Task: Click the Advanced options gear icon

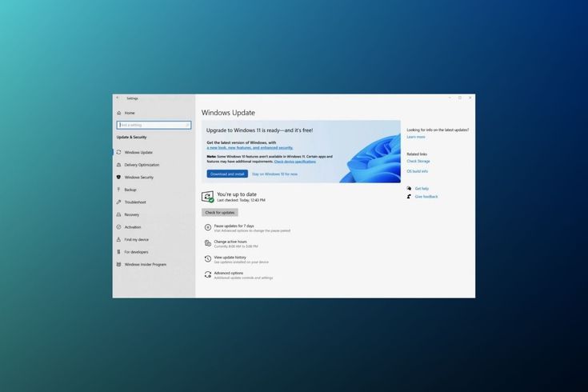Action: coord(208,274)
